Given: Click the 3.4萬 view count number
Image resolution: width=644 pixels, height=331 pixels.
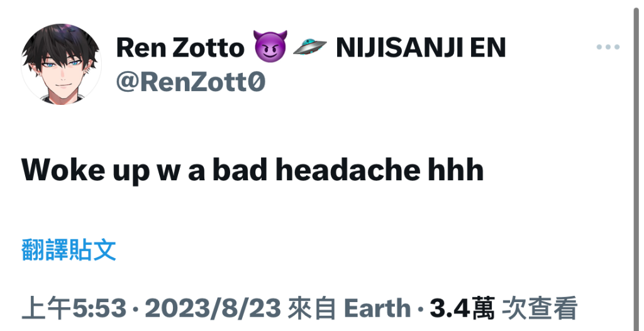Looking at the screenshot, I should [x=462, y=308].
